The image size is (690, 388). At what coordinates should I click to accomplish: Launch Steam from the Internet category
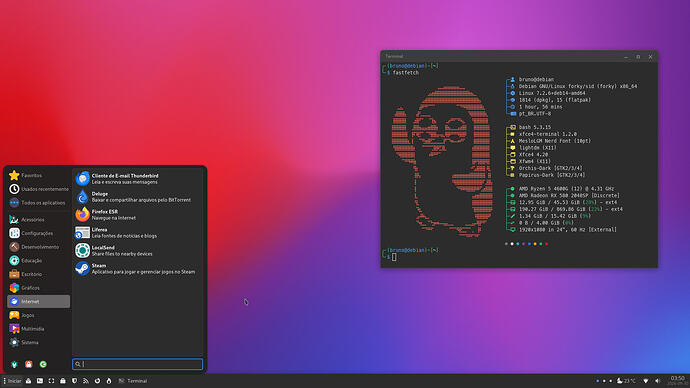click(138, 269)
